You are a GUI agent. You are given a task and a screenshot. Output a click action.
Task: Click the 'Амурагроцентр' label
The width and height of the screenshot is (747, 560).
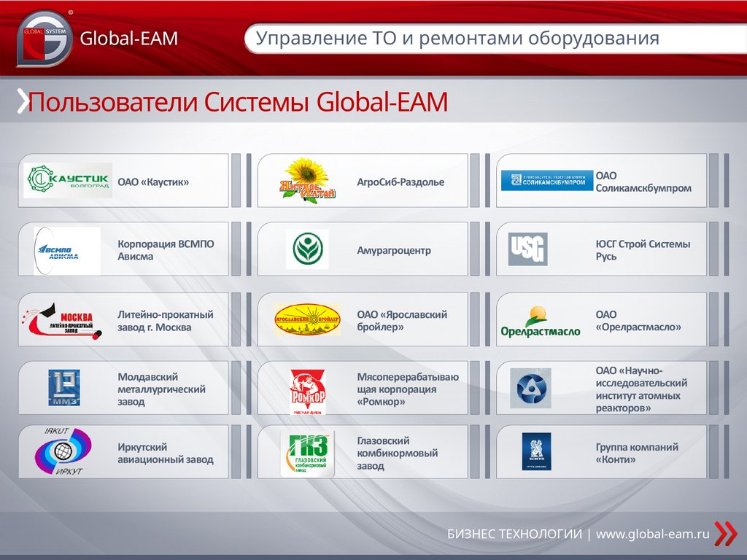[394, 251]
